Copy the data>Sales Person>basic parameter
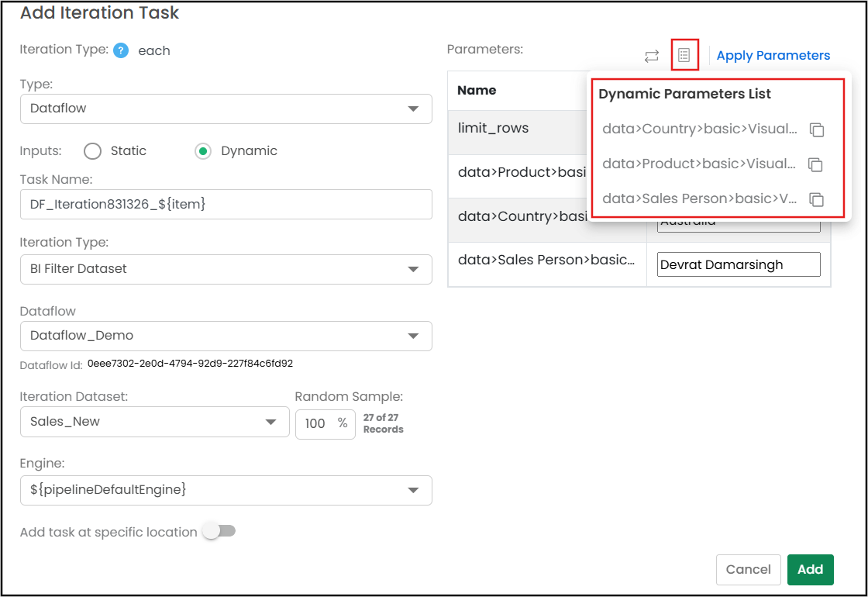868x597 pixels. 817,199
